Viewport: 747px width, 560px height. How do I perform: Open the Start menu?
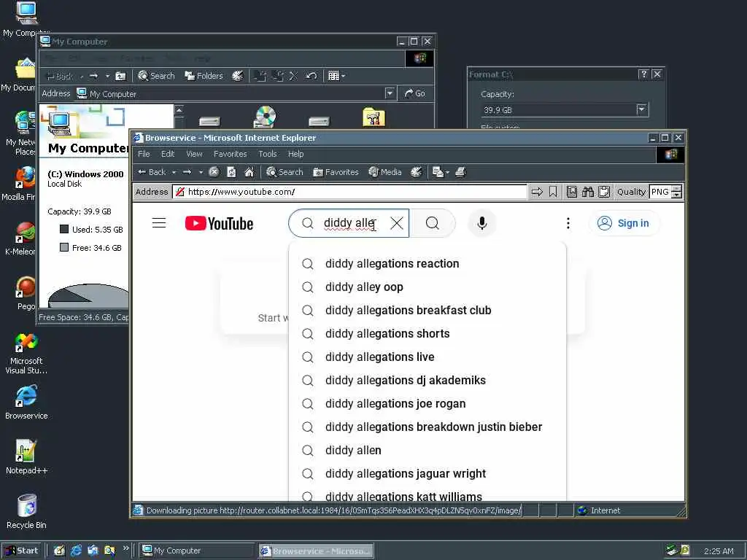click(22, 551)
